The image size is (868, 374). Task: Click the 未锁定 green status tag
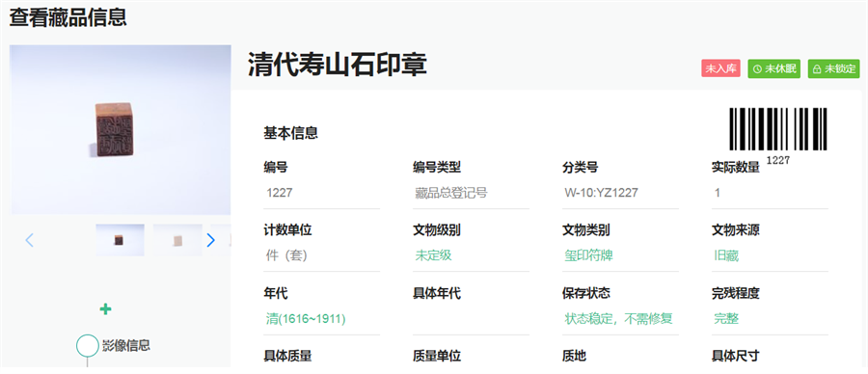833,68
